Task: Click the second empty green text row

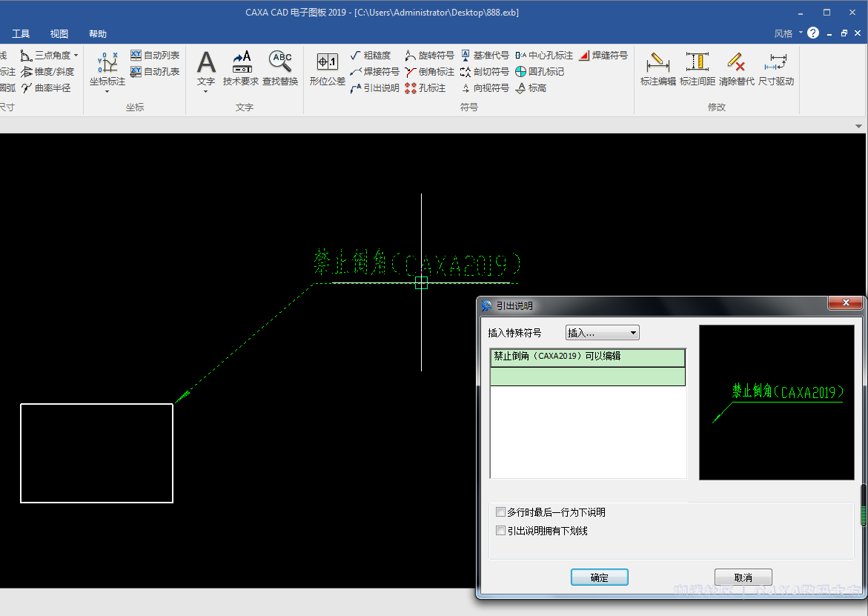Action: (587, 377)
